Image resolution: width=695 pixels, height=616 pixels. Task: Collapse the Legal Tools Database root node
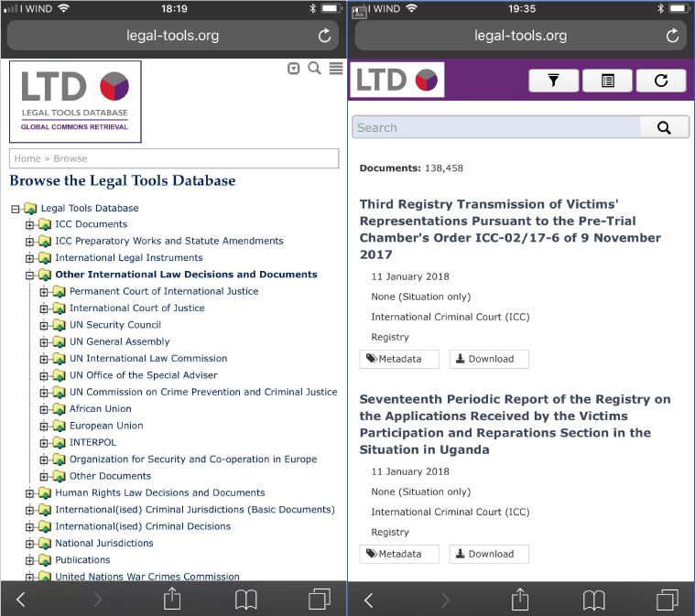coord(16,209)
